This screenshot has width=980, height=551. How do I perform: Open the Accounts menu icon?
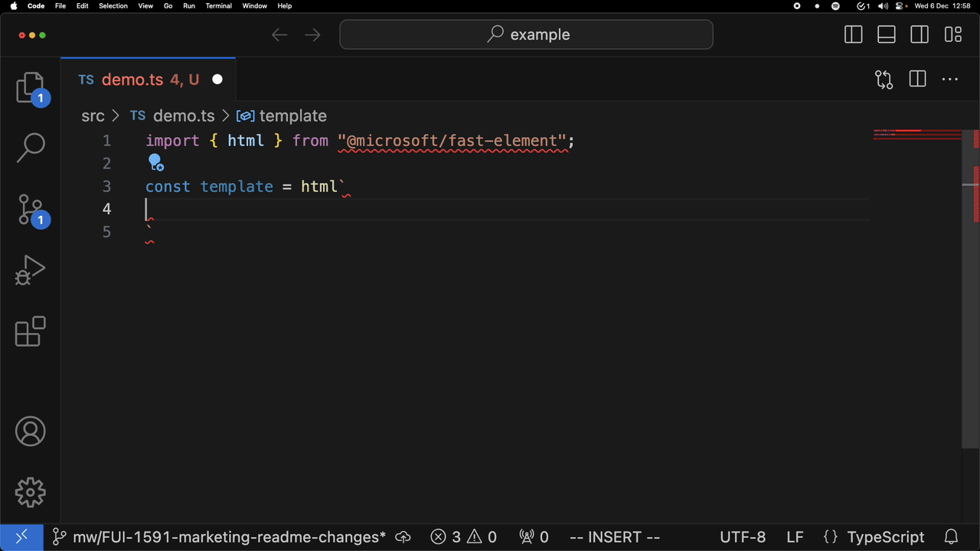31,432
